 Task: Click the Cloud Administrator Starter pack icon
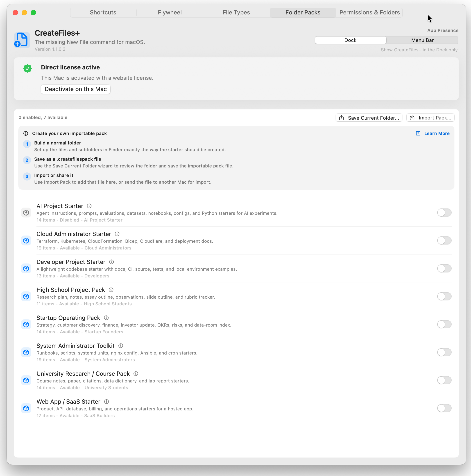pyautogui.click(x=26, y=241)
